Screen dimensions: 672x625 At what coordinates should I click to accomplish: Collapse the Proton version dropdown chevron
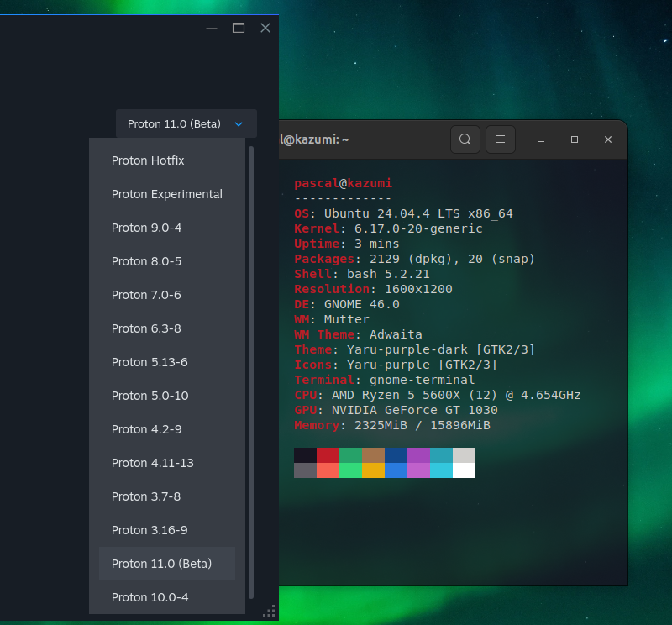click(239, 123)
